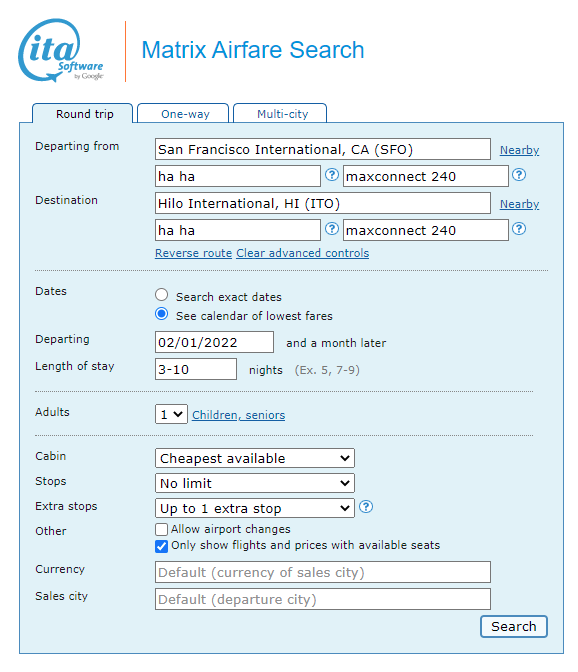Uncheck Only show flights with available seats

(x=162, y=546)
